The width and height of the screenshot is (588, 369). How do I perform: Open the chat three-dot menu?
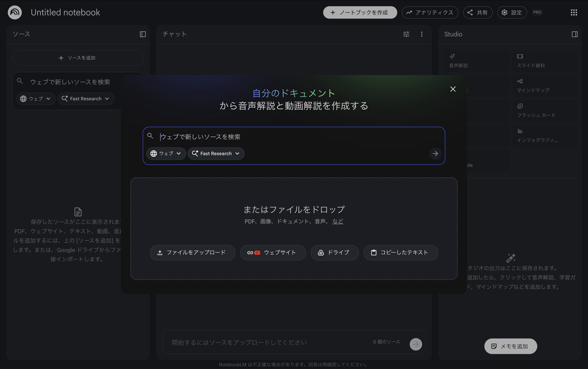click(x=422, y=34)
